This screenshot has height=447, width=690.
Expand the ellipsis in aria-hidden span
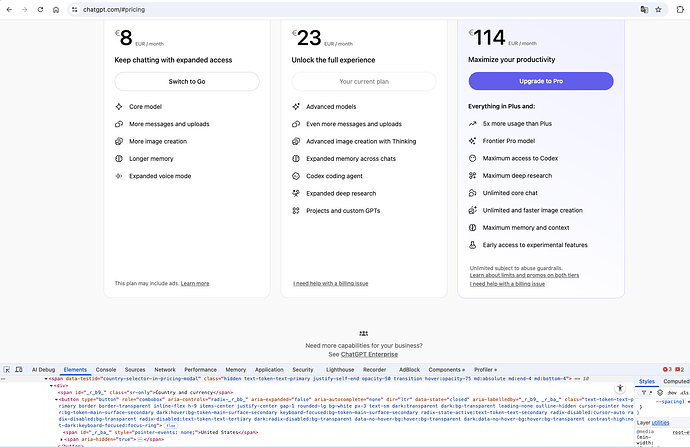(139, 439)
